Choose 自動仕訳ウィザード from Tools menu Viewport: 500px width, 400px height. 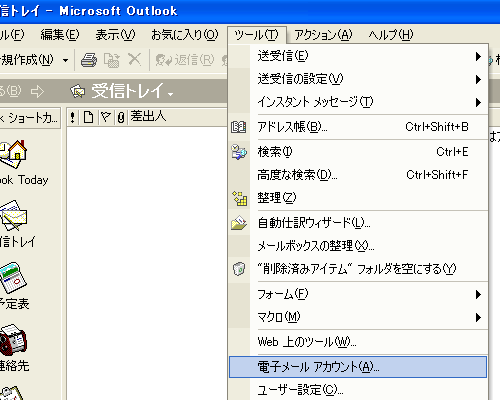click(x=359, y=223)
